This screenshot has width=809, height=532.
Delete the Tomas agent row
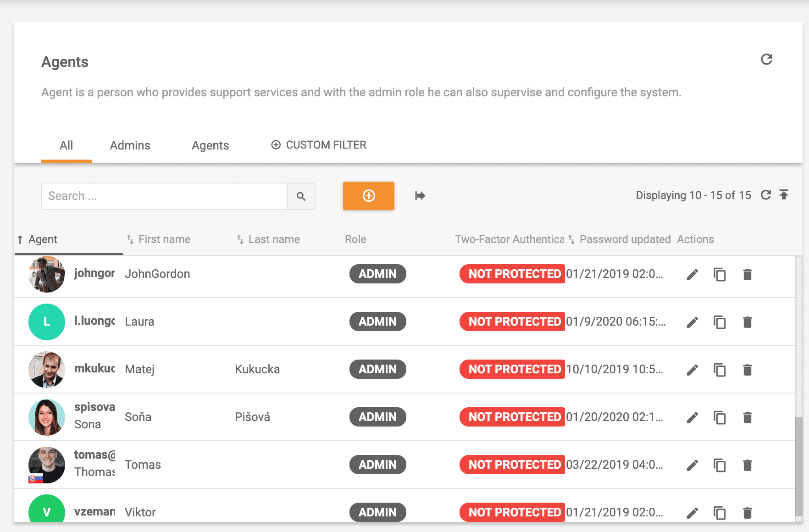747,465
